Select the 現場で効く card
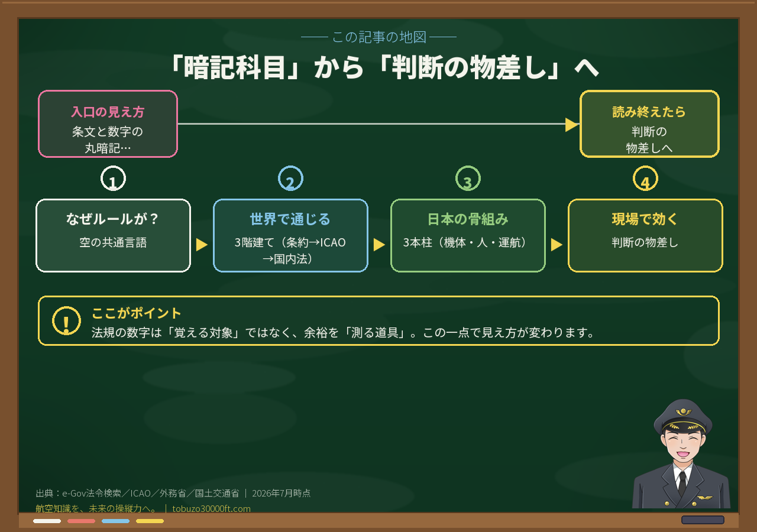Screen dimensions: 757x532 pos(645,235)
